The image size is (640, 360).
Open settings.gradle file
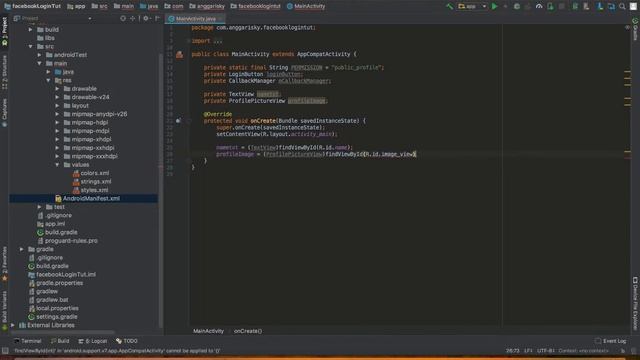pyautogui.click(x=53, y=317)
